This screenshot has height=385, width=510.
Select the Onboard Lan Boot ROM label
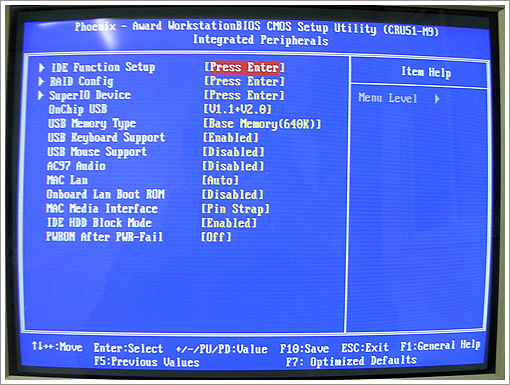coord(105,194)
